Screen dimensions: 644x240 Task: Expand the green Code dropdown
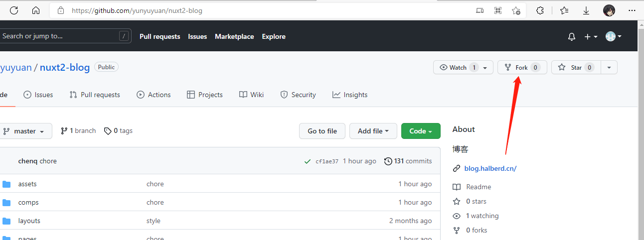420,131
